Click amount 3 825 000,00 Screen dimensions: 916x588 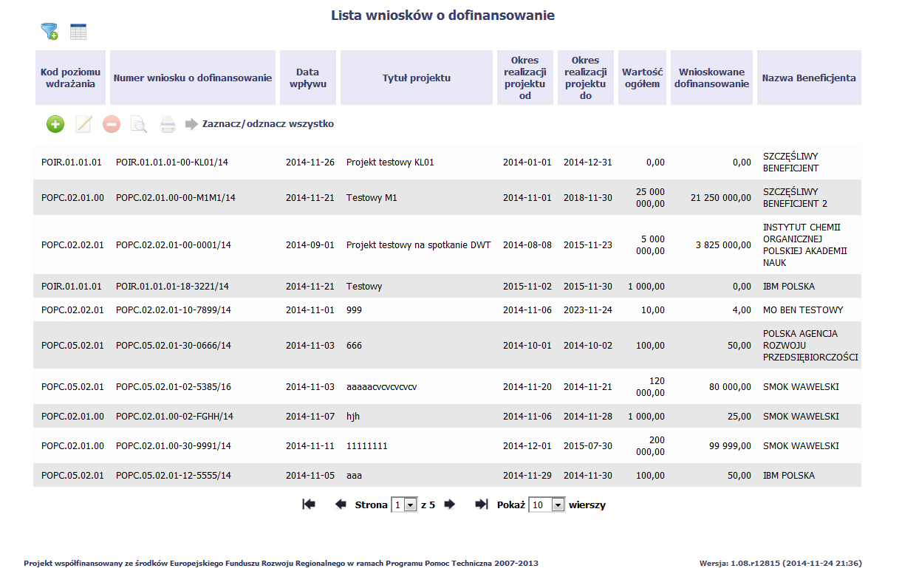724,245
